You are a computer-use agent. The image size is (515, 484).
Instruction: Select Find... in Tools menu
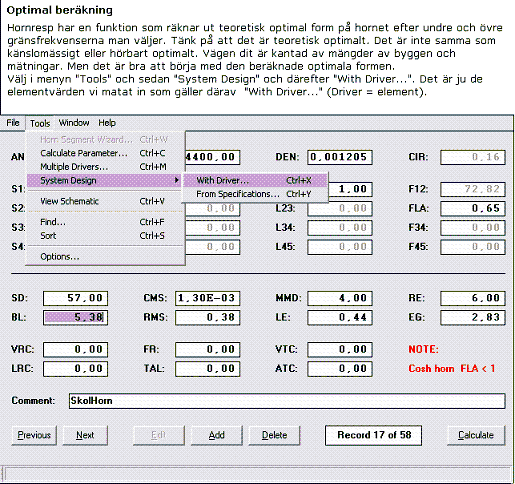click(105, 222)
